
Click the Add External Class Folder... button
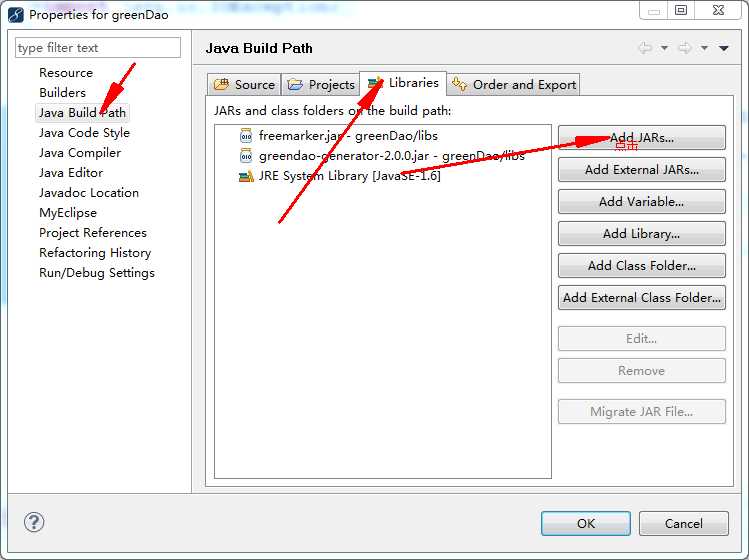click(x=642, y=298)
